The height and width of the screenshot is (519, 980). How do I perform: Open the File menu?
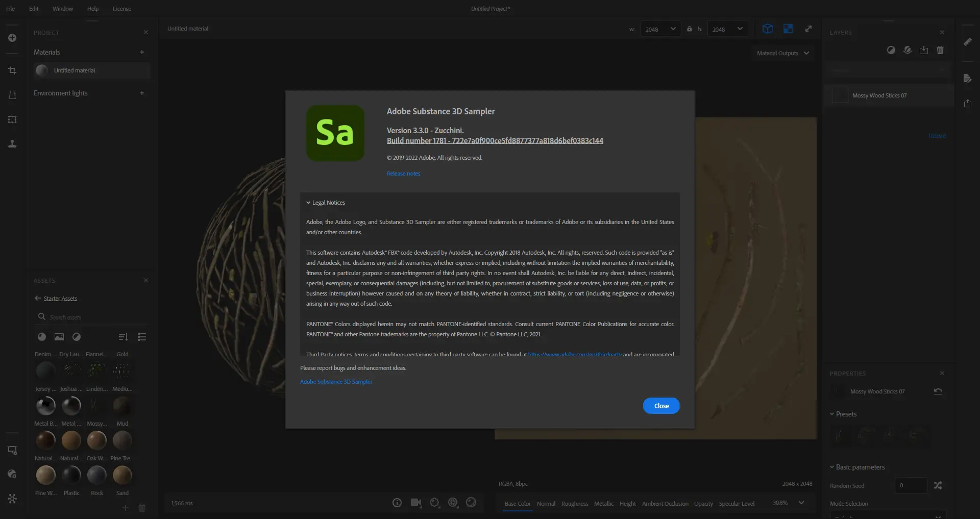(x=10, y=9)
